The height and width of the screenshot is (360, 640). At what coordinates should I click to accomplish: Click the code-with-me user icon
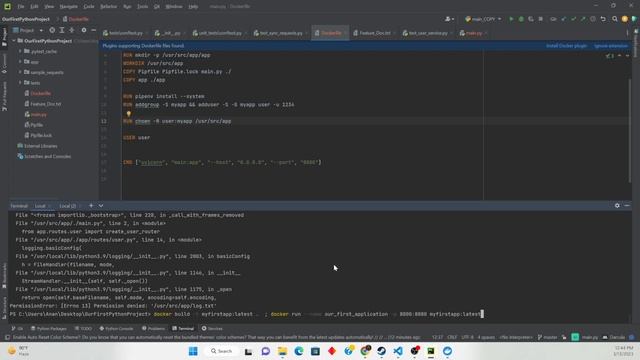pyautogui.click(x=449, y=19)
